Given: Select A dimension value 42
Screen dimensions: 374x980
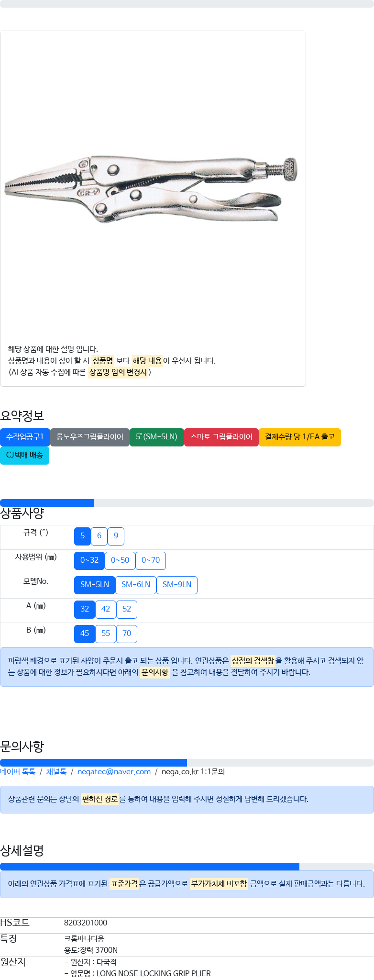Looking at the screenshot, I should 106,609.
